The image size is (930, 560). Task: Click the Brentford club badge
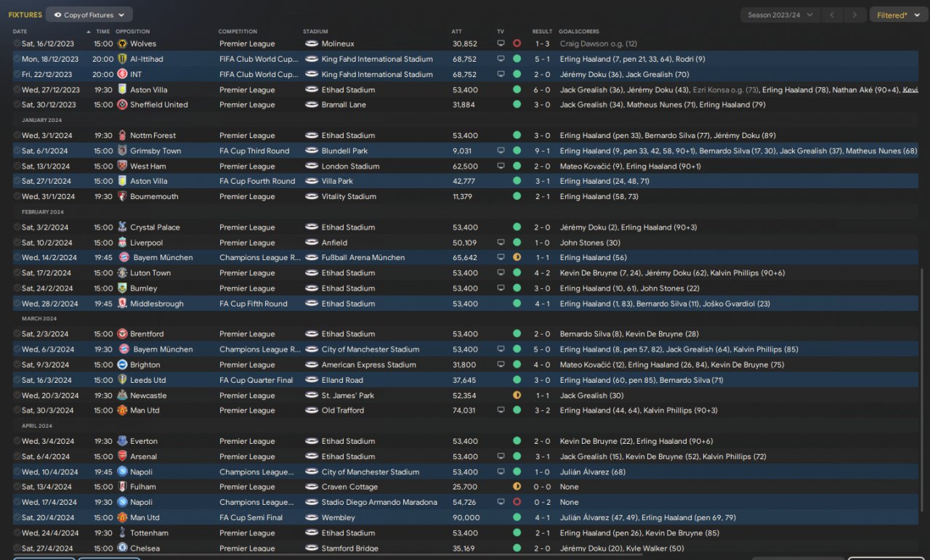click(122, 334)
